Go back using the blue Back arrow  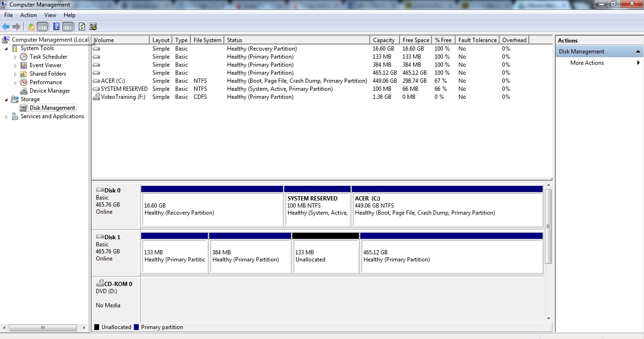6,26
